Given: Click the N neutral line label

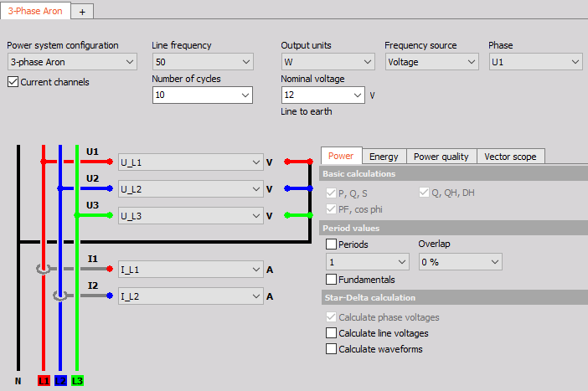Looking at the screenshot, I should 18,381.
